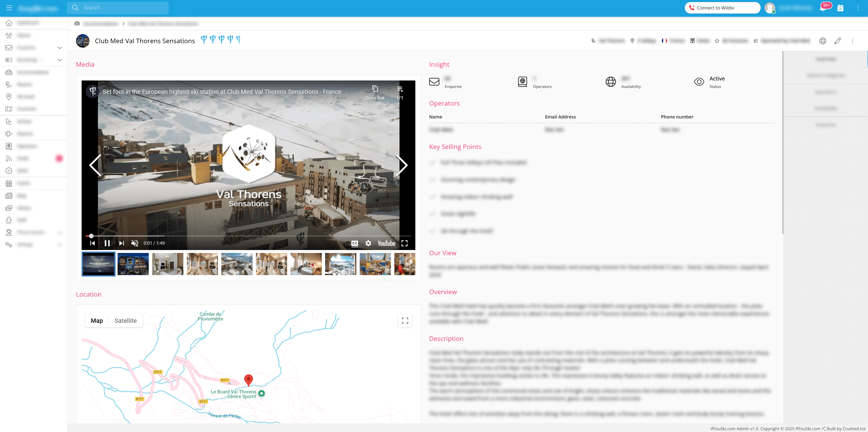Unmute the video player
This screenshot has height=432, width=868.
click(x=135, y=243)
